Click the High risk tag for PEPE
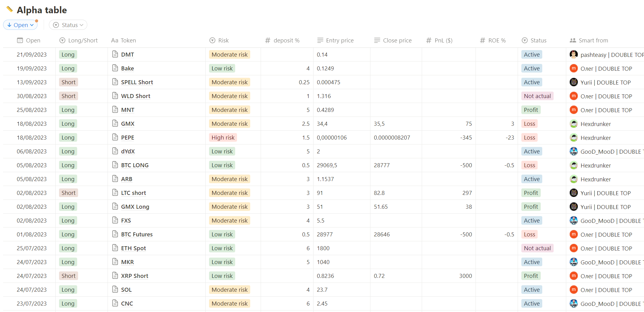The image size is (644, 312). point(223,137)
